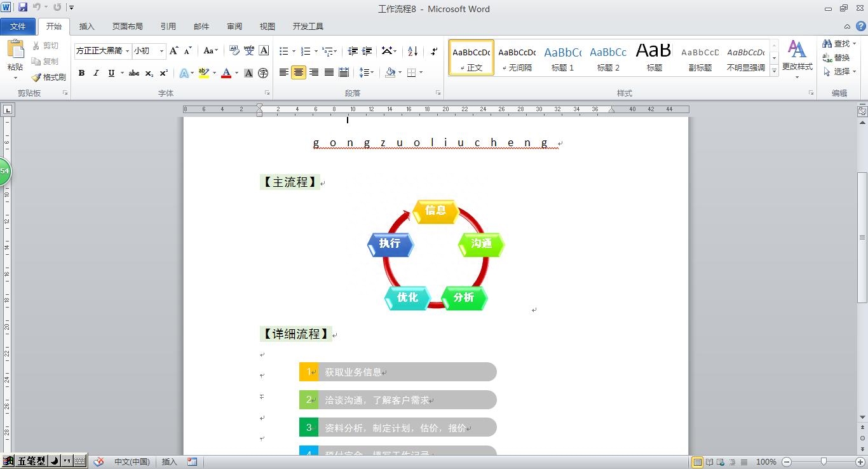Open the font name dropdown
Image resolution: width=868 pixels, height=469 pixels.
(x=128, y=51)
